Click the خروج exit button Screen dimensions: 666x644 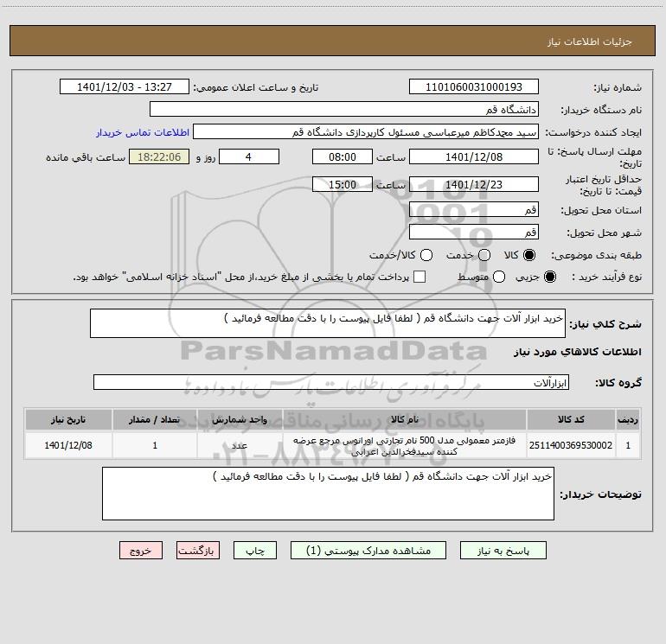[141, 551]
